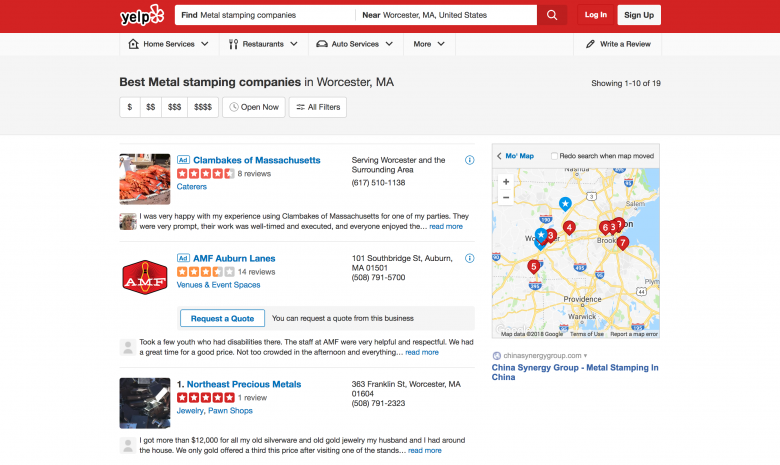Expand the Auto Services dropdown
This screenshot has width=780, height=465.
point(389,44)
